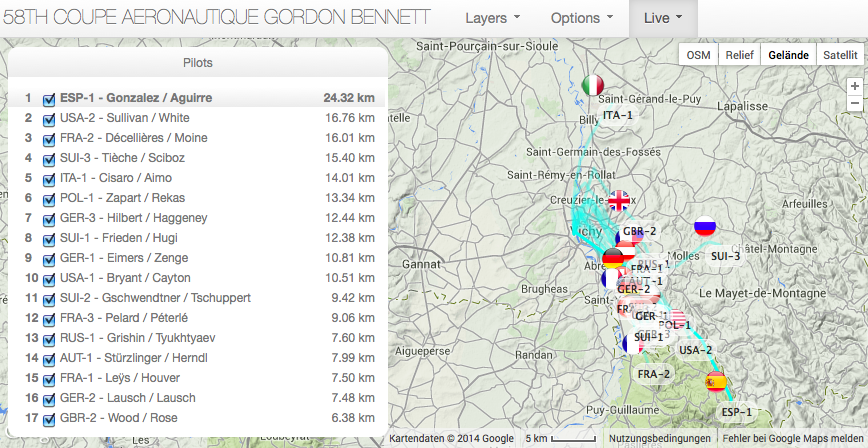868x448 pixels.
Task: Switch map to Satellit view
Action: coord(839,55)
